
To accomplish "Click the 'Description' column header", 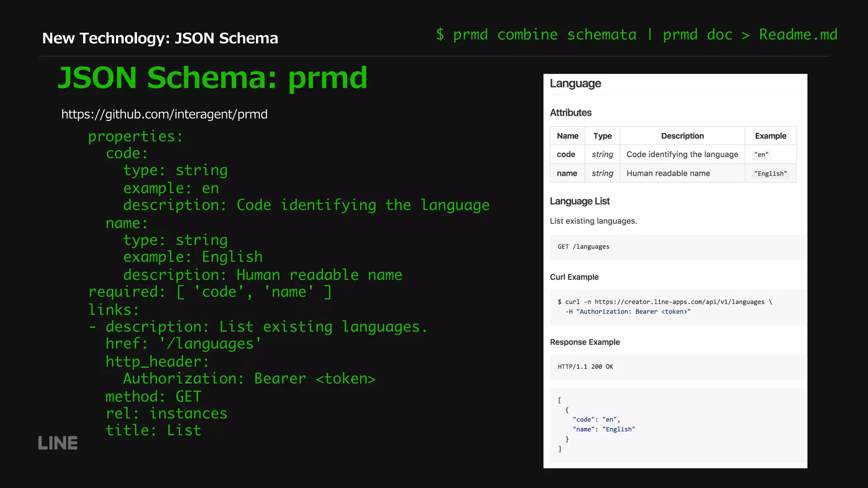I will click(x=682, y=136).
